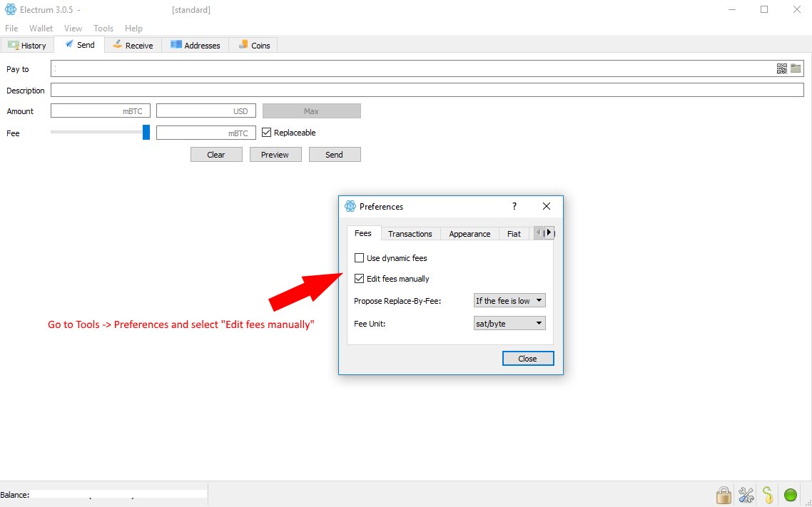Click the Balance text in status bar
This screenshot has width=812, height=507.
point(14,495)
